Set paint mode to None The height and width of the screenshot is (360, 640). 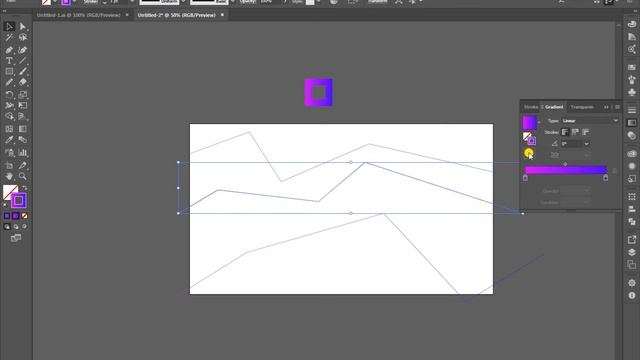[x=24, y=216]
